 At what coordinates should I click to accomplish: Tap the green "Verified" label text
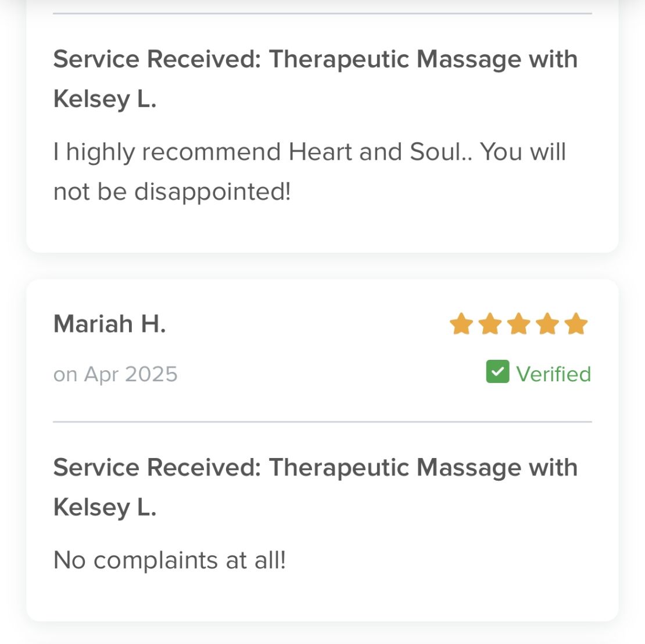click(x=553, y=374)
